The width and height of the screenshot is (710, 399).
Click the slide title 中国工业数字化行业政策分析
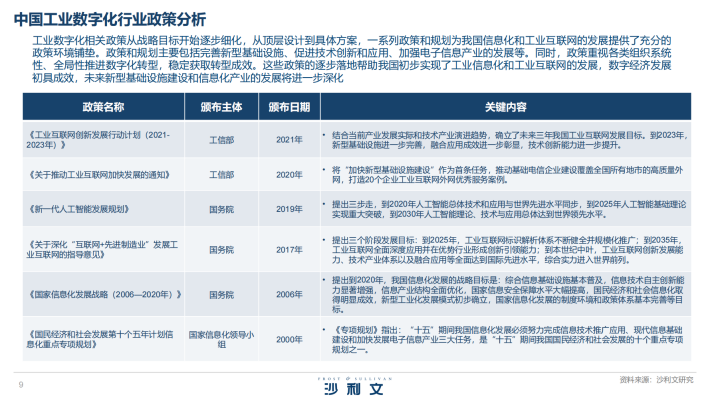coord(110,19)
